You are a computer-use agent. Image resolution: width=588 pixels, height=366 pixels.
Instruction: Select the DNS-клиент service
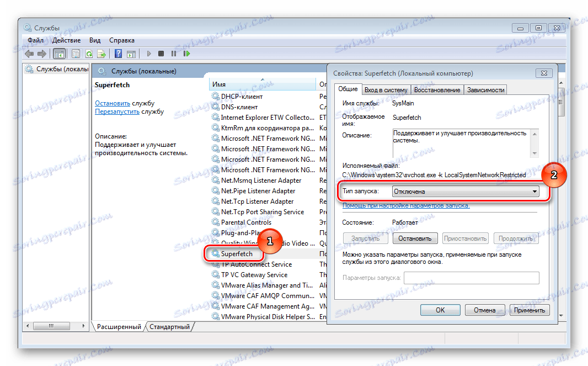[239, 107]
